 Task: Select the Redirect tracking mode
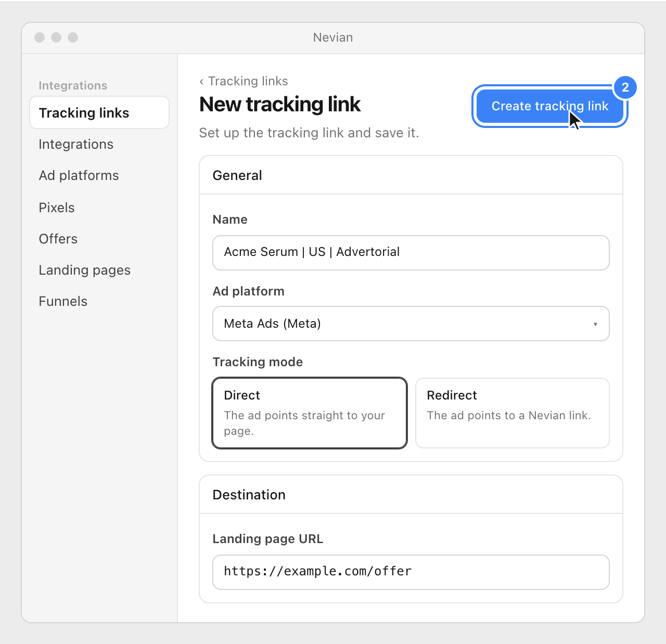pos(513,413)
